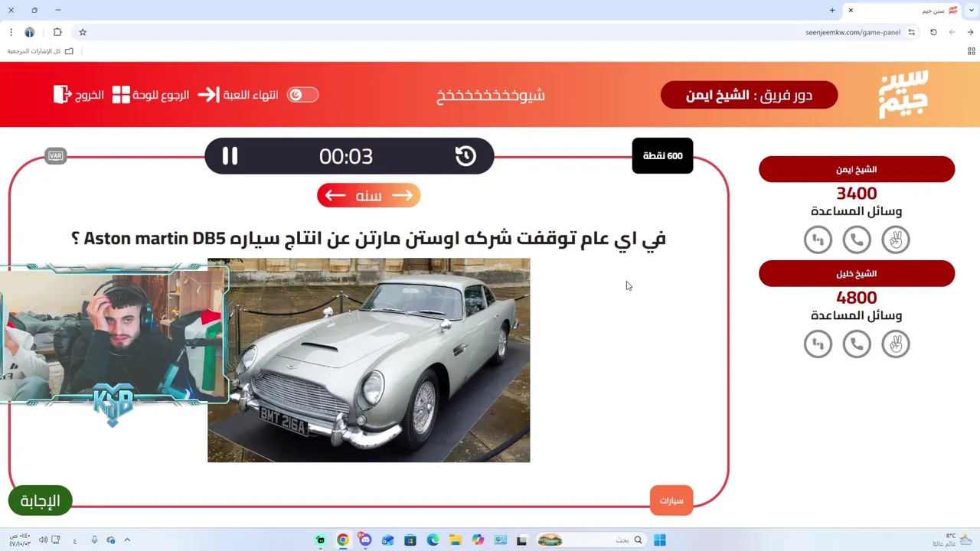This screenshot has width=980, height=551.
Task: Use الشيخ ايمن phone call help icon
Action: (857, 240)
